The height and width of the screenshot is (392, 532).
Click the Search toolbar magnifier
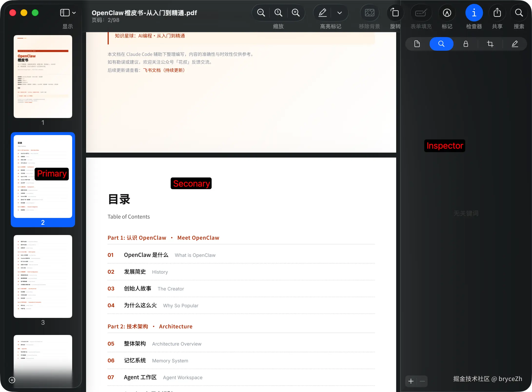(519, 13)
